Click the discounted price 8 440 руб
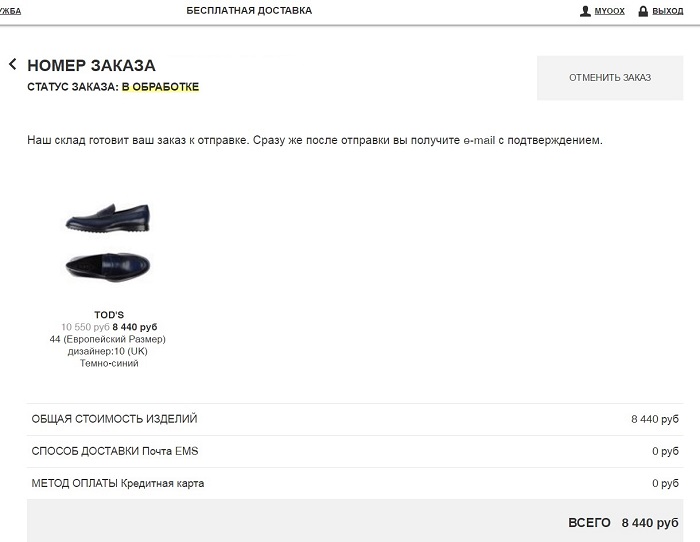The height and width of the screenshot is (542, 700). [135, 327]
